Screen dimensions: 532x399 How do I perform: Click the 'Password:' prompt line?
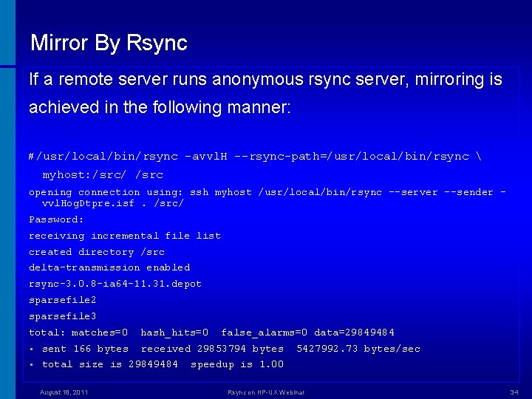pyautogui.click(x=56, y=219)
